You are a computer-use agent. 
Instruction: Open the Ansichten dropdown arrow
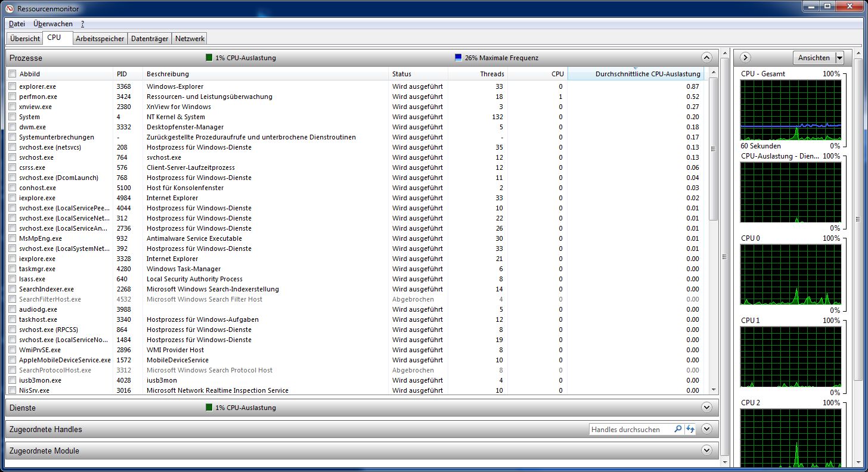point(839,58)
